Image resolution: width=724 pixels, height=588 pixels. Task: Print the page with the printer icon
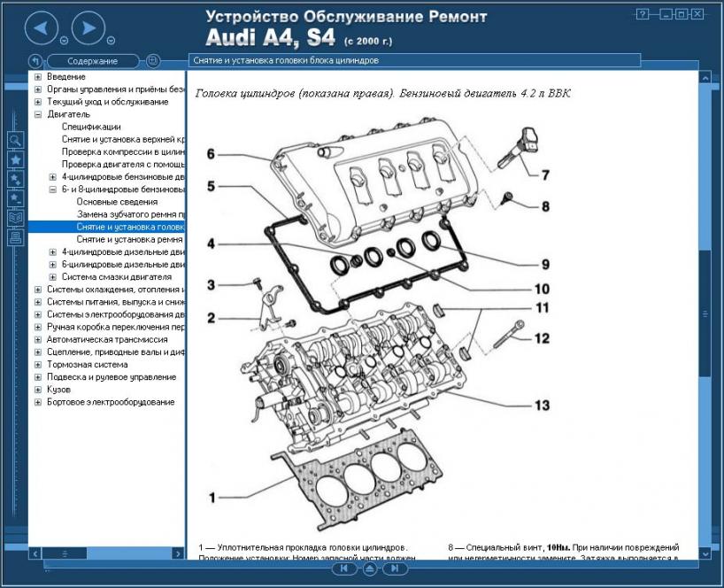(x=16, y=237)
